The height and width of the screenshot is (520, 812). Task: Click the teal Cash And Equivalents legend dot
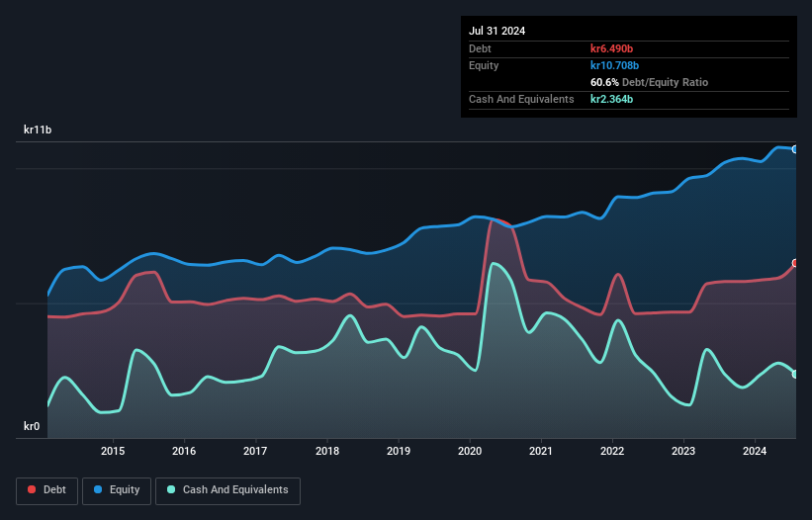tap(171, 489)
